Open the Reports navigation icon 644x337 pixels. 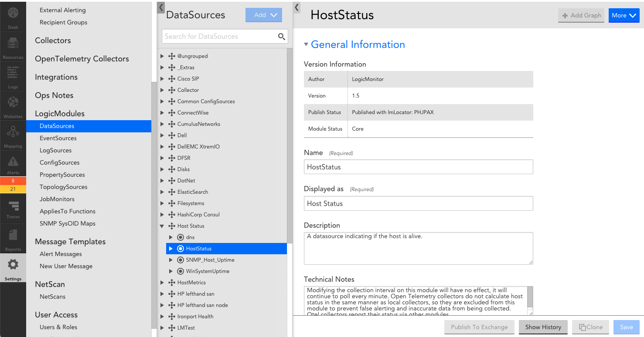coord(13,235)
